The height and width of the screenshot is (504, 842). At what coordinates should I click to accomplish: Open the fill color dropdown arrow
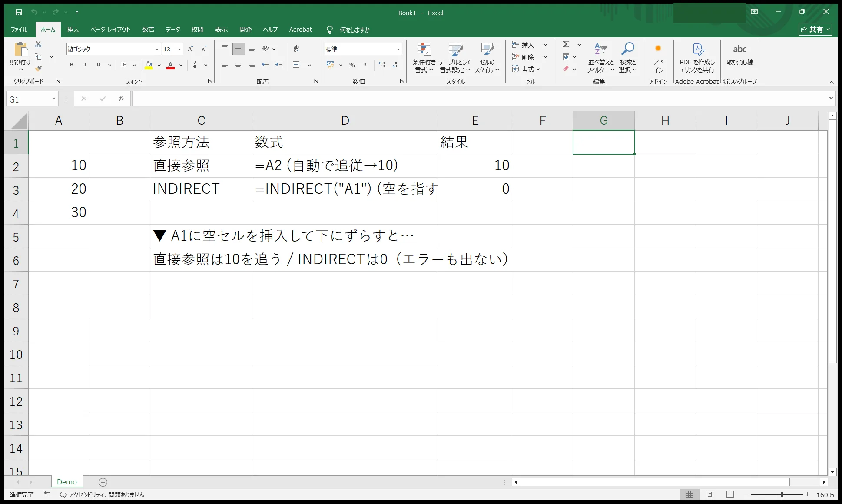tap(159, 65)
